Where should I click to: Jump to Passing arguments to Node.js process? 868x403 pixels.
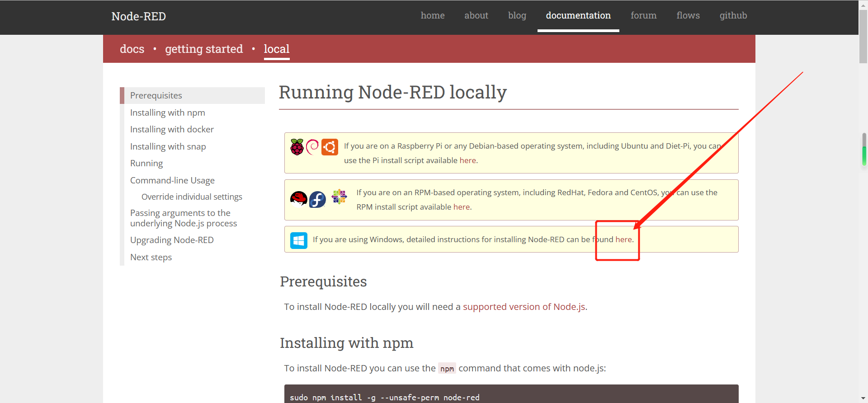184,218
